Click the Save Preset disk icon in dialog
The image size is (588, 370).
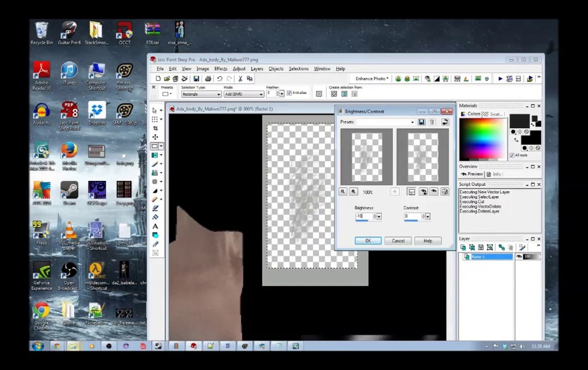[x=421, y=122]
